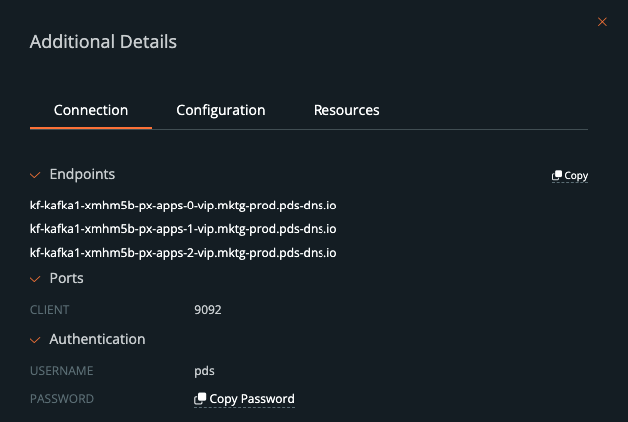Collapse the Endpoints section chevron

[35, 174]
